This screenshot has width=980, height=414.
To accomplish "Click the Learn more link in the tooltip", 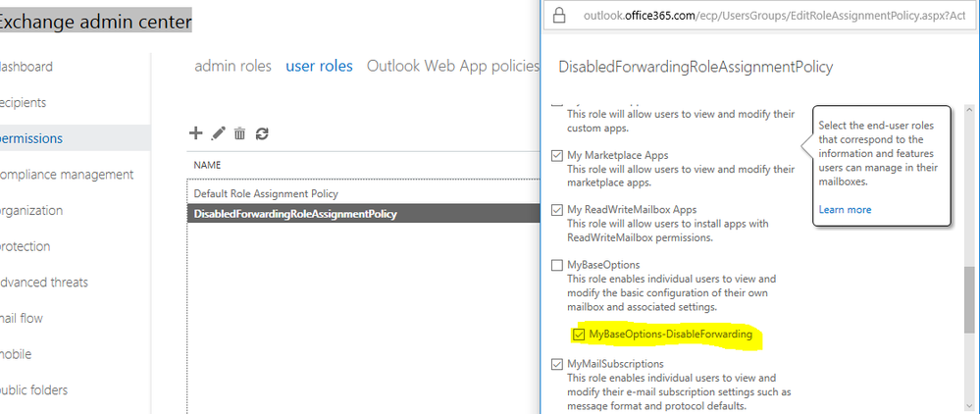I will 845,210.
